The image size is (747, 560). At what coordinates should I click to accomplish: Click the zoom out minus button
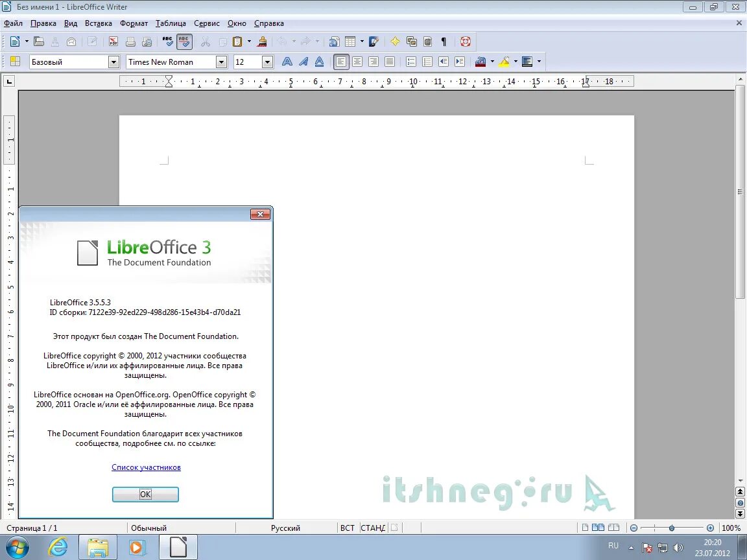(634, 528)
